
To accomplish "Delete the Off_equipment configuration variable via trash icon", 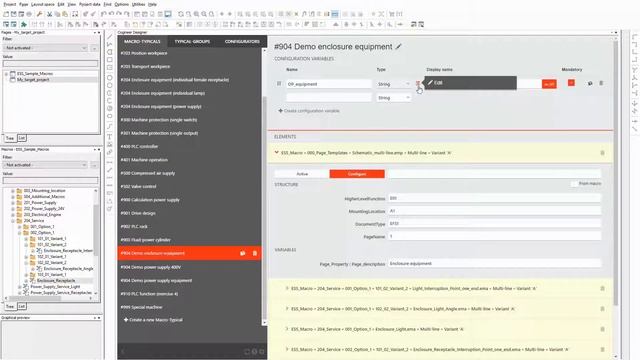I will pyautogui.click(x=601, y=83).
